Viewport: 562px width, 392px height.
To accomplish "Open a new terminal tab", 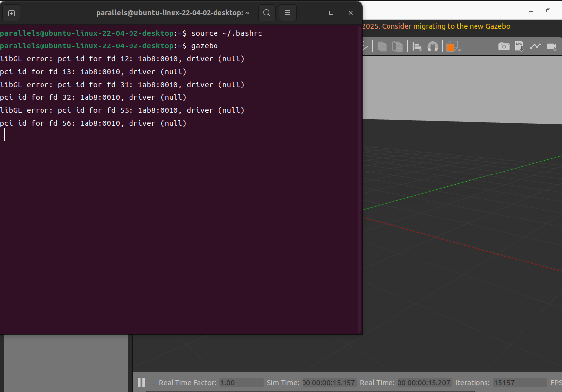I will tap(12, 13).
